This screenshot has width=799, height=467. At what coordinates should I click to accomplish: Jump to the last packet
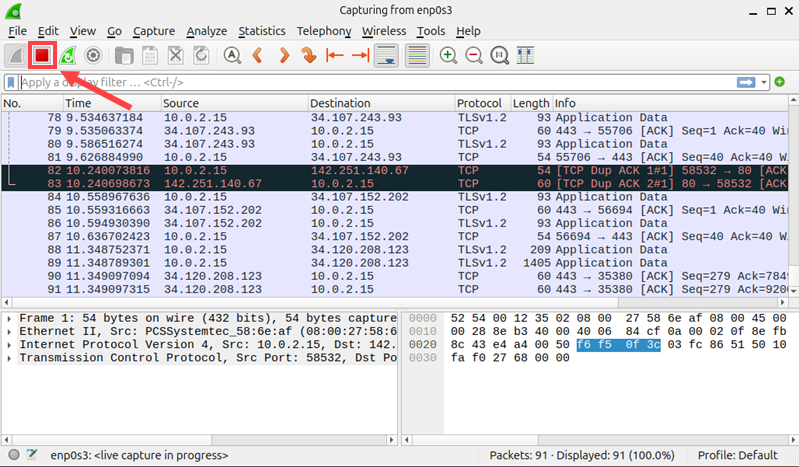[x=361, y=55]
